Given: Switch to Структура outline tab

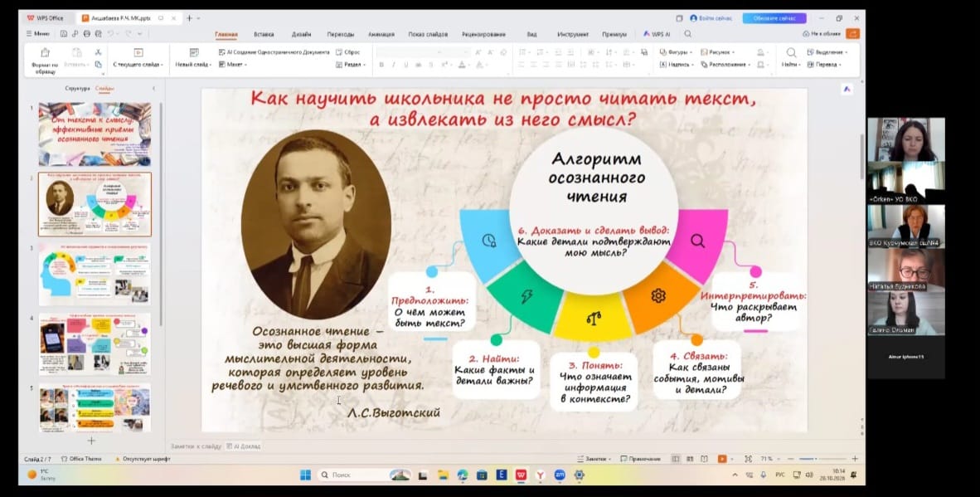Looking at the screenshot, I should coord(77,89).
